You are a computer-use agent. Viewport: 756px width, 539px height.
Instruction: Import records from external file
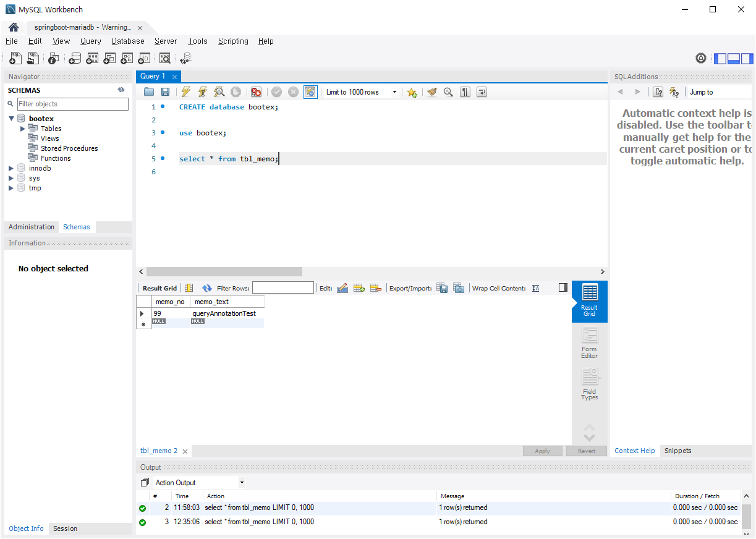459,288
